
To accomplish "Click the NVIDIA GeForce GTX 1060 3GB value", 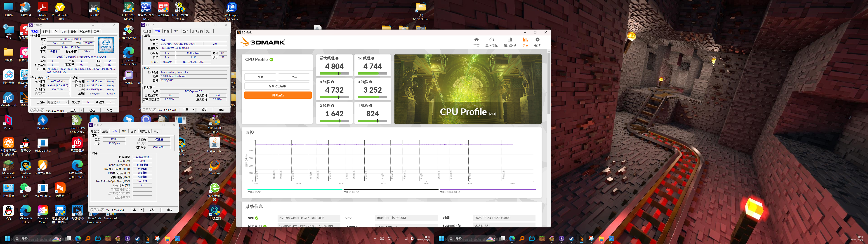I will pyautogui.click(x=309, y=218).
